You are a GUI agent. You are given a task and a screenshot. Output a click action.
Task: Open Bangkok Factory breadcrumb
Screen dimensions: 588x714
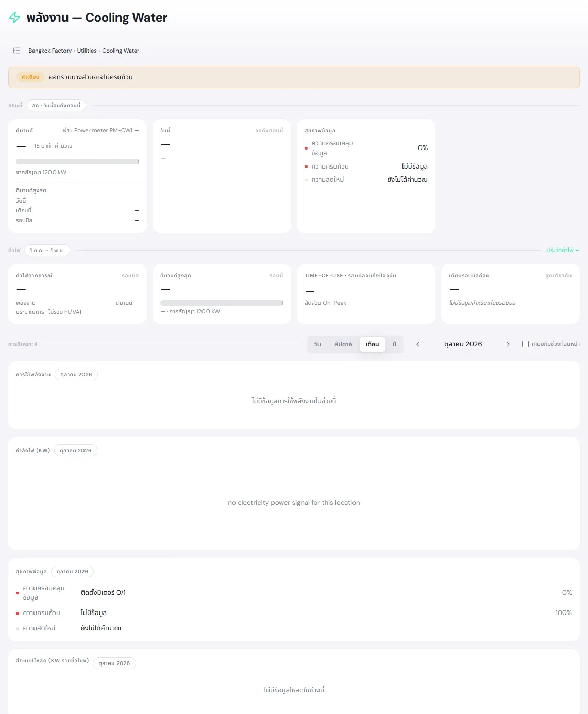pos(50,51)
